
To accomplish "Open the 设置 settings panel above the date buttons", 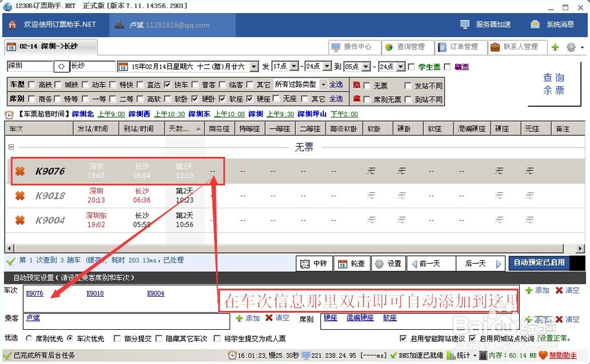I will (388, 264).
